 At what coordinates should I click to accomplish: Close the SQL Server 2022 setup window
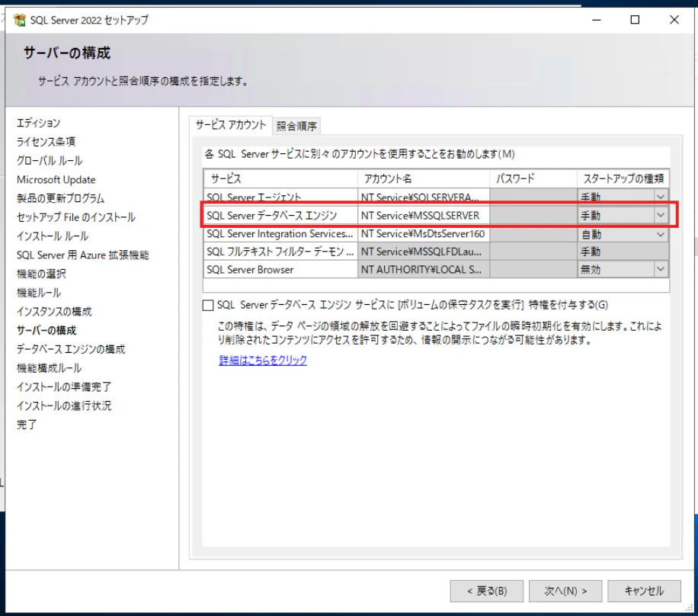coord(674,20)
